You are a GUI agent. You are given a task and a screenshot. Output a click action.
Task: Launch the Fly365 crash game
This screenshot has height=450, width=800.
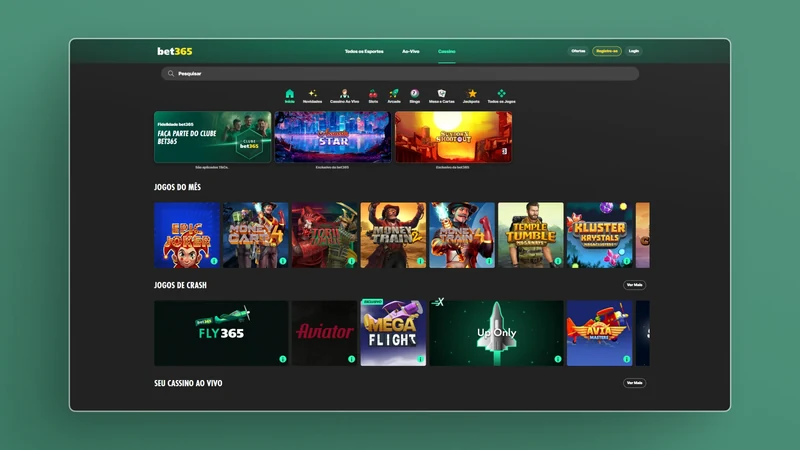[x=221, y=333]
